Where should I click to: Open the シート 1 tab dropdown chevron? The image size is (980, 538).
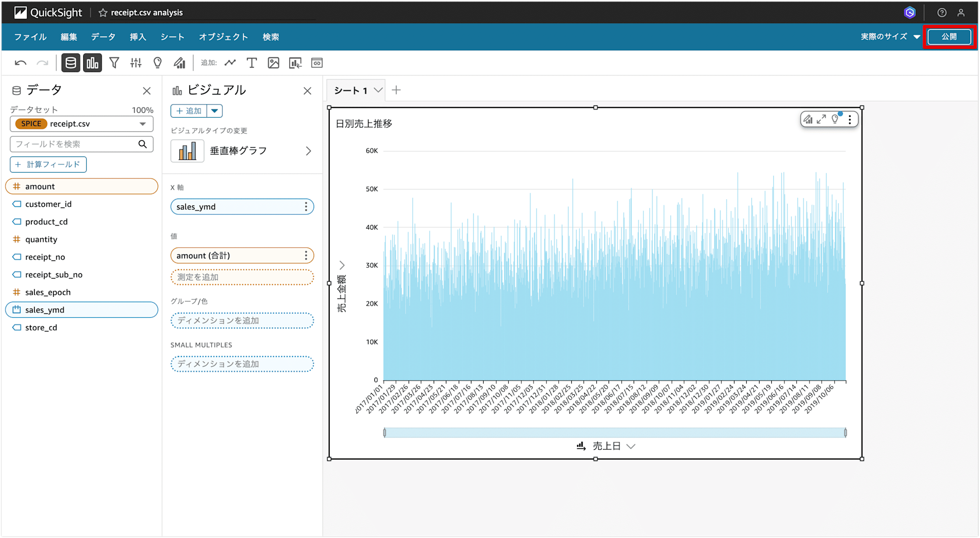(x=378, y=90)
